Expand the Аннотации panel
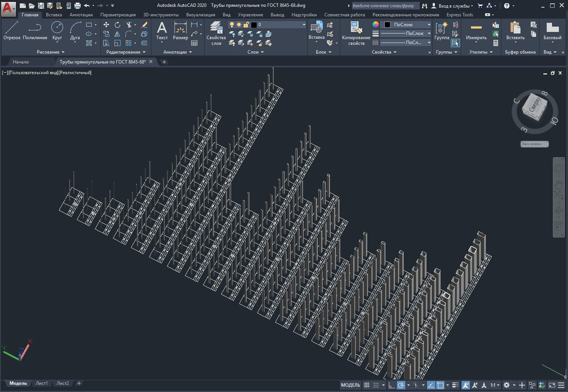This screenshot has height=392, width=568. point(178,52)
